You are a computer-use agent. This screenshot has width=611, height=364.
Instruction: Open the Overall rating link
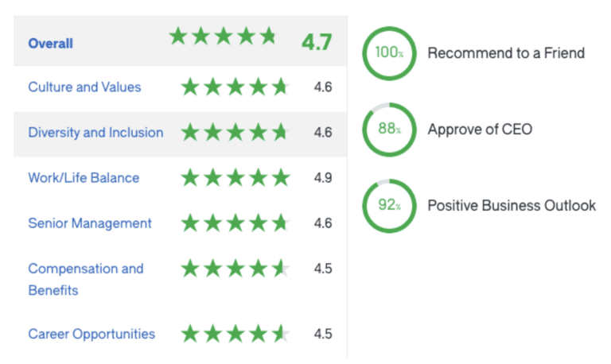pyautogui.click(x=51, y=43)
